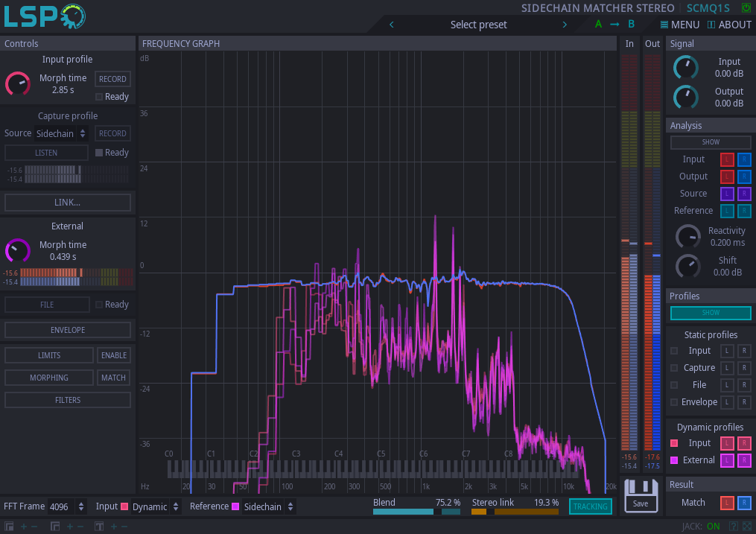Toggle Analysis Output left channel L
Screen dimensions: 756x534
(x=727, y=177)
